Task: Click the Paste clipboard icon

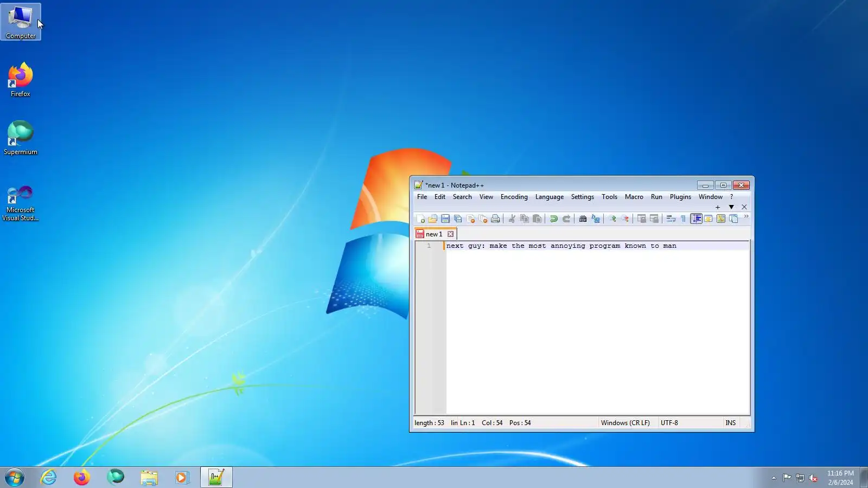Action: (x=537, y=219)
